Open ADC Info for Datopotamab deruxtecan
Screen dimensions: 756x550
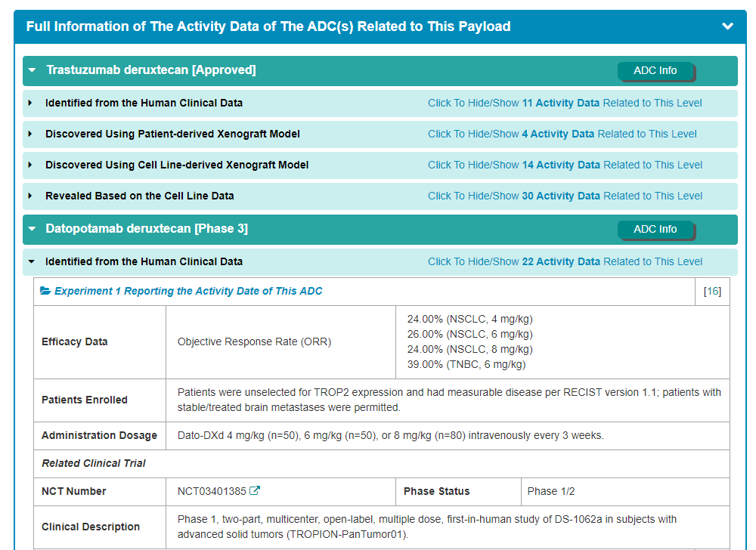(655, 229)
